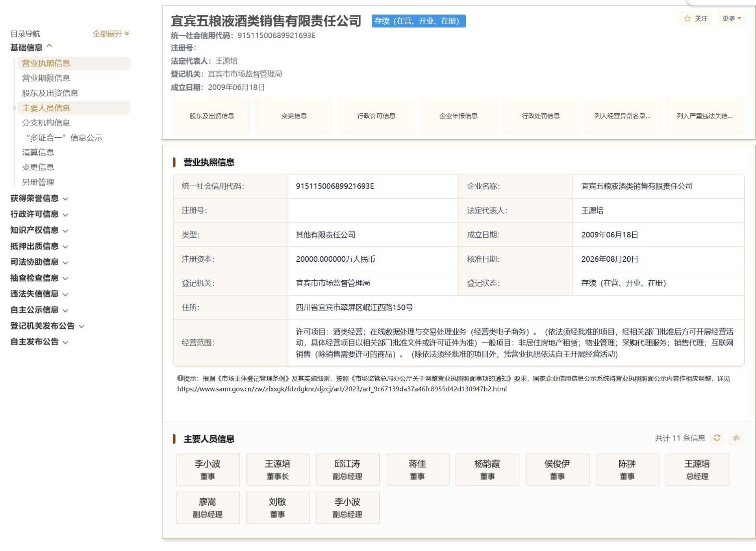Open 李小波 副总经理 personnel card
The height and width of the screenshot is (551, 756).
click(x=348, y=508)
